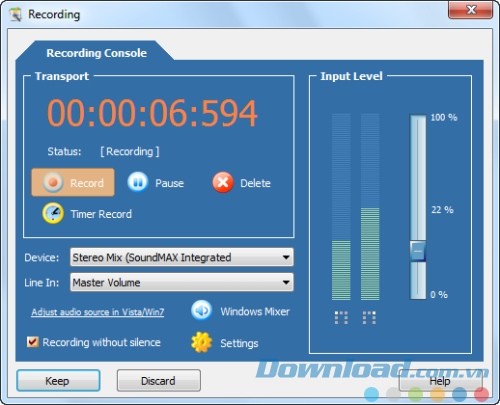Click the right channel indicator below meter
The width and height of the screenshot is (500, 405).
tap(369, 318)
